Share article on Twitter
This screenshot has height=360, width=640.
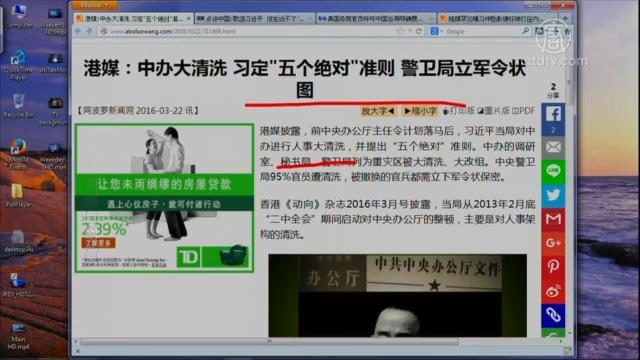tap(553, 195)
